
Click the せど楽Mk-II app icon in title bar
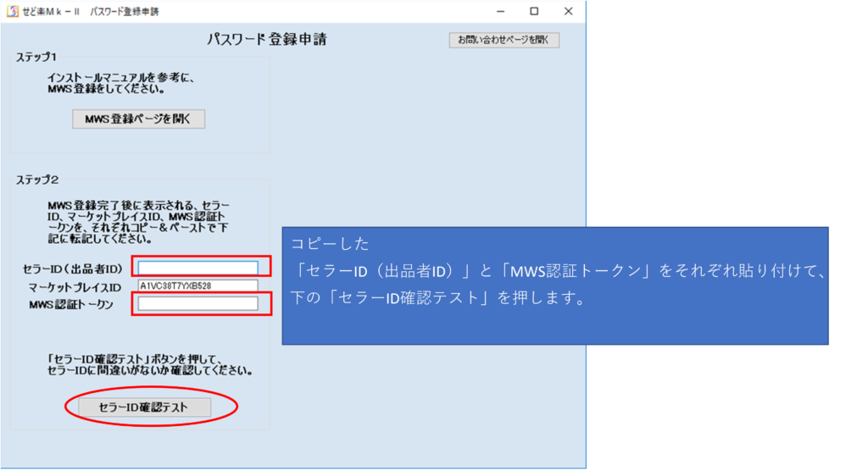coord(12,11)
